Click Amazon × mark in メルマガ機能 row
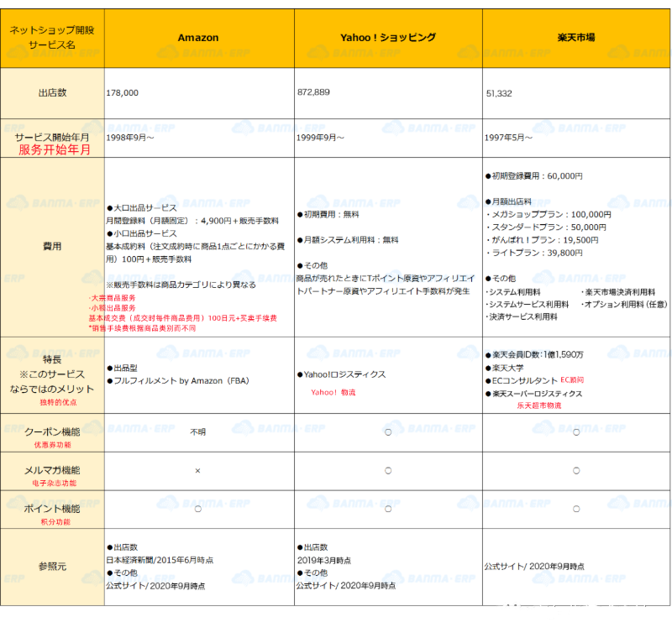This screenshot has height=643, width=672. point(197,471)
